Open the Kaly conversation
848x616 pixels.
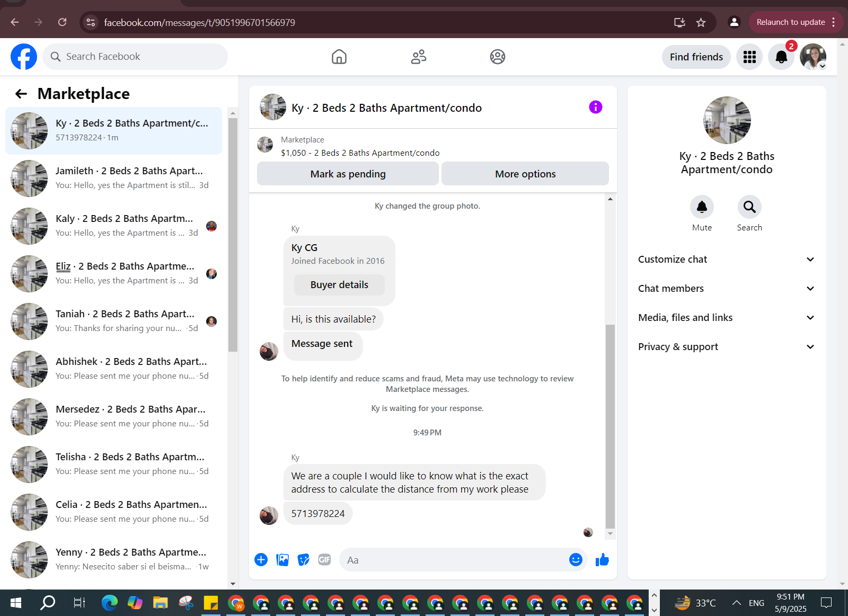[x=114, y=226]
